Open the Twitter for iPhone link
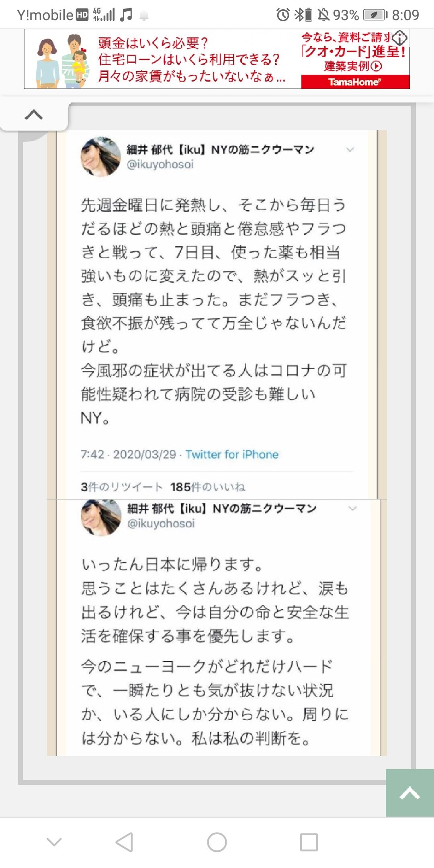The height and width of the screenshot is (868, 434). point(232,454)
